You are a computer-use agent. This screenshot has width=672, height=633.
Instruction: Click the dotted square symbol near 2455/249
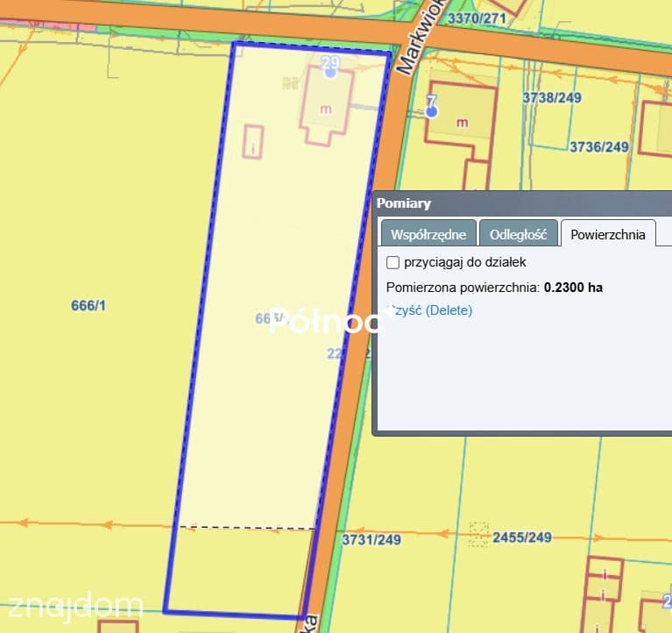(478, 534)
